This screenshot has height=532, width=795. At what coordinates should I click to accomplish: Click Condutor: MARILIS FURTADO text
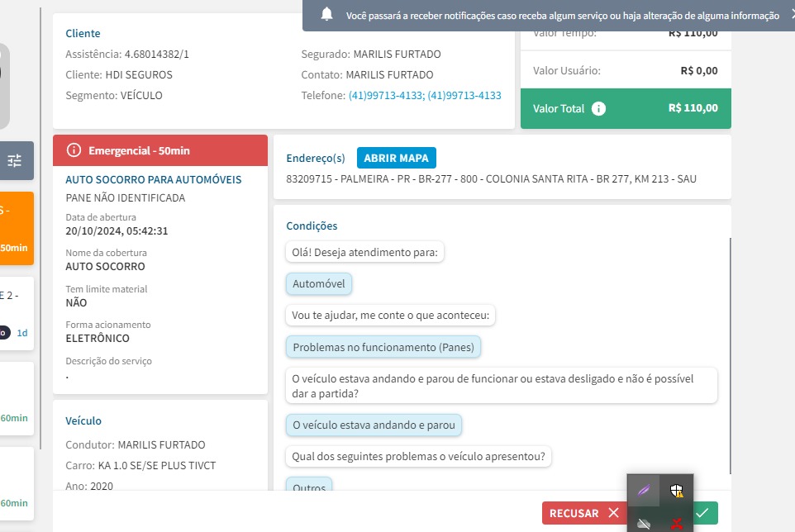point(136,445)
